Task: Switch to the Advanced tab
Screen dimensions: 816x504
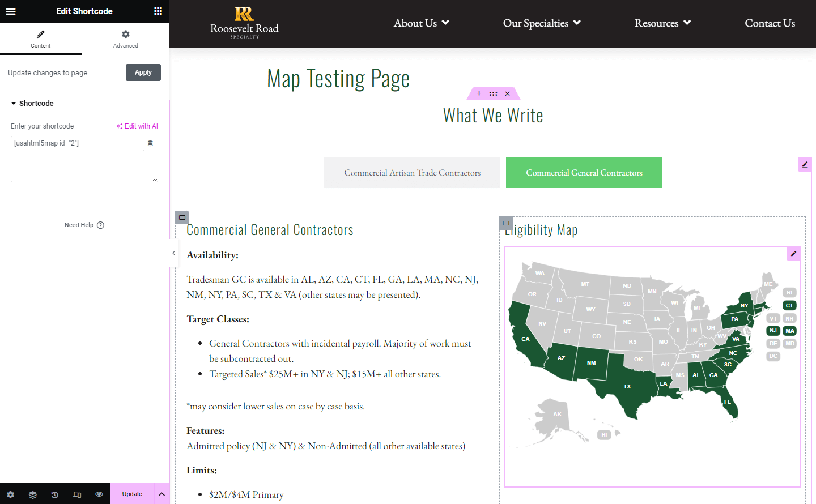Action: (x=125, y=38)
